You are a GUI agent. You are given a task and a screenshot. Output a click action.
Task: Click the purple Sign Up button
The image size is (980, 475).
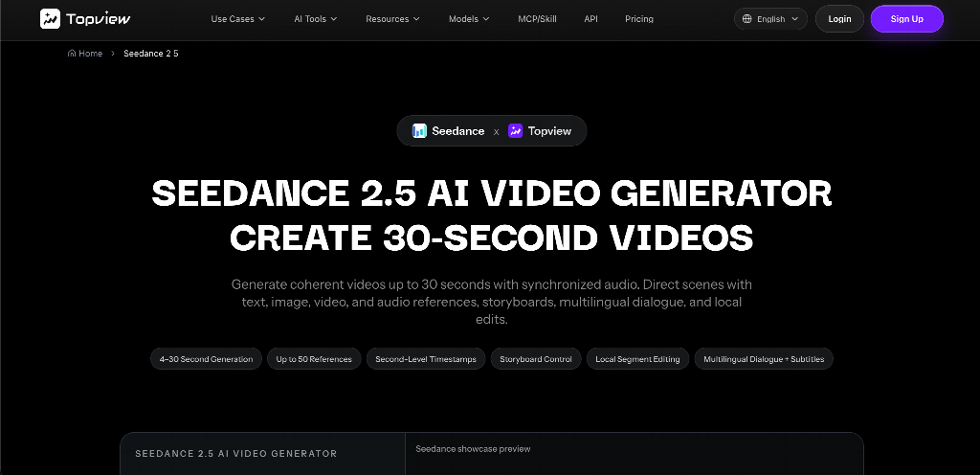tap(907, 19)
